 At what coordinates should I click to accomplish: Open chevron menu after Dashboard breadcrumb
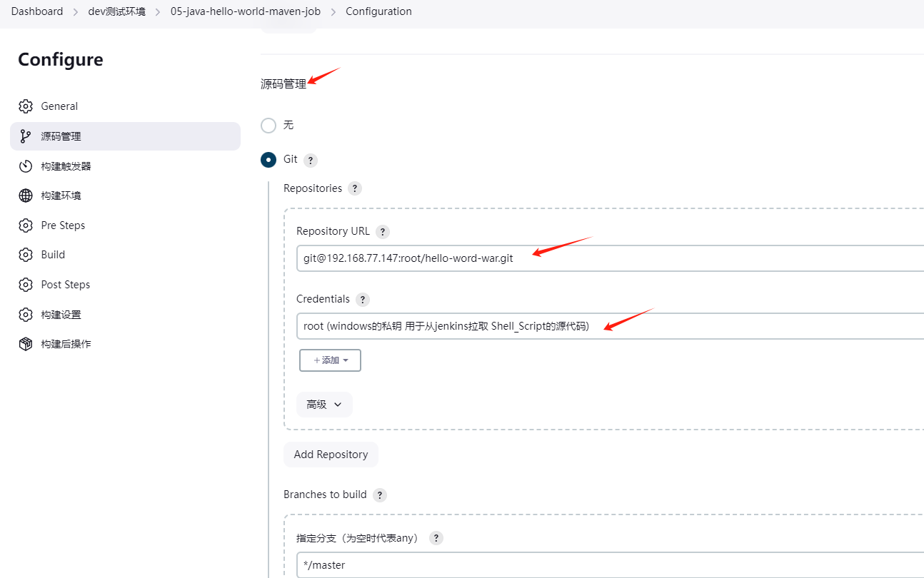(x=76, y=11)
